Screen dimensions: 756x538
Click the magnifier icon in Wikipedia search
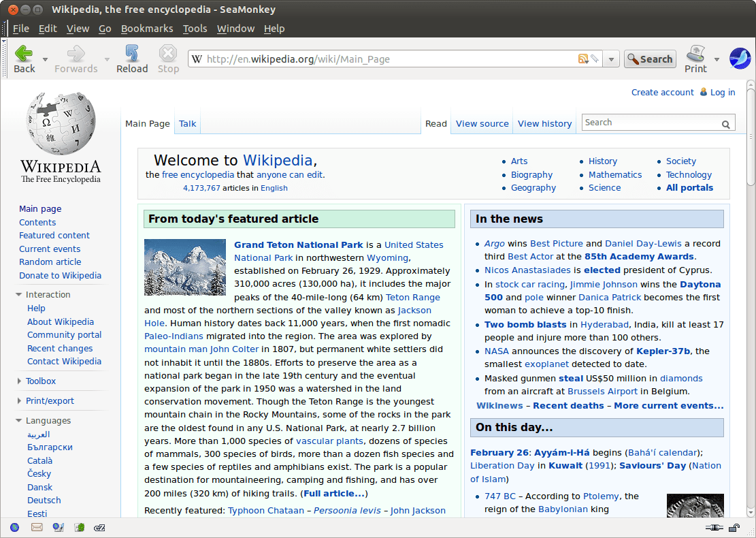point(725,125)
